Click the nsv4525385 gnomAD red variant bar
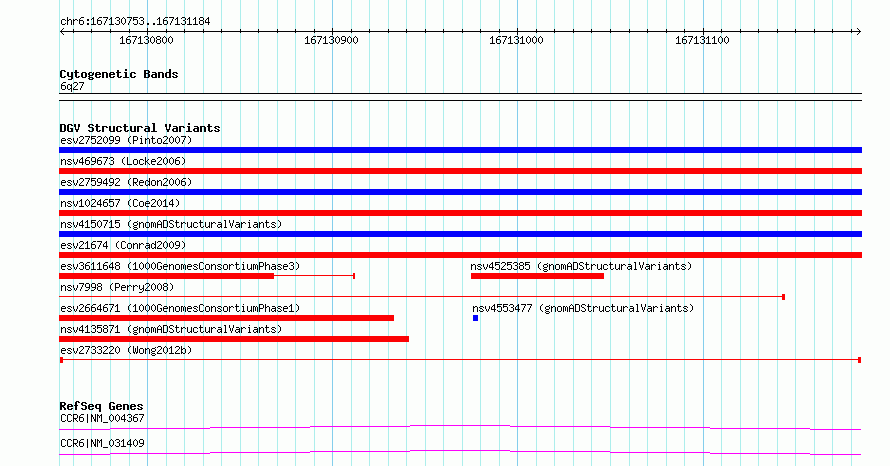The image size is (890, 466). pyautogui.click(x=537, y=276)
